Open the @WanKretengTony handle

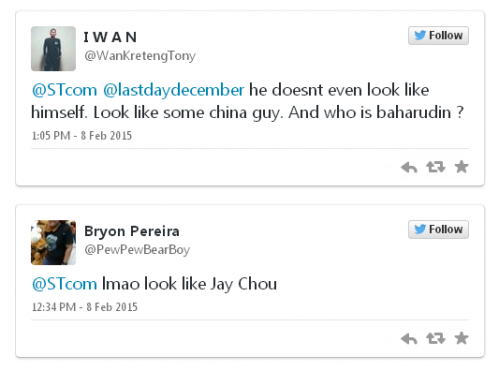(140, 56)
